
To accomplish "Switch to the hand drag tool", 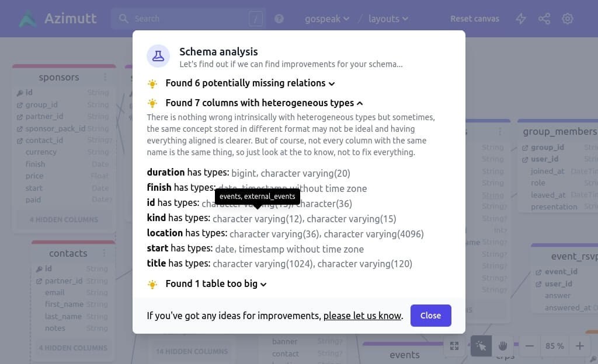I will [x=502, y=346].
